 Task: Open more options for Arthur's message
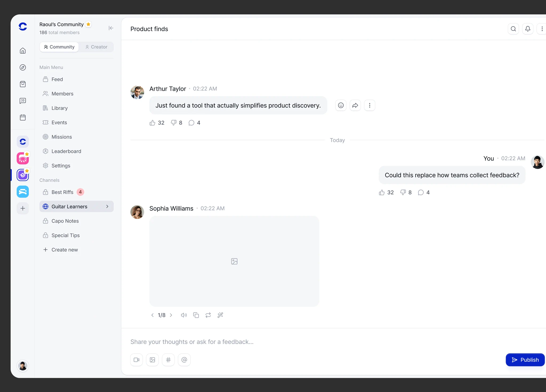coord(370,105)
